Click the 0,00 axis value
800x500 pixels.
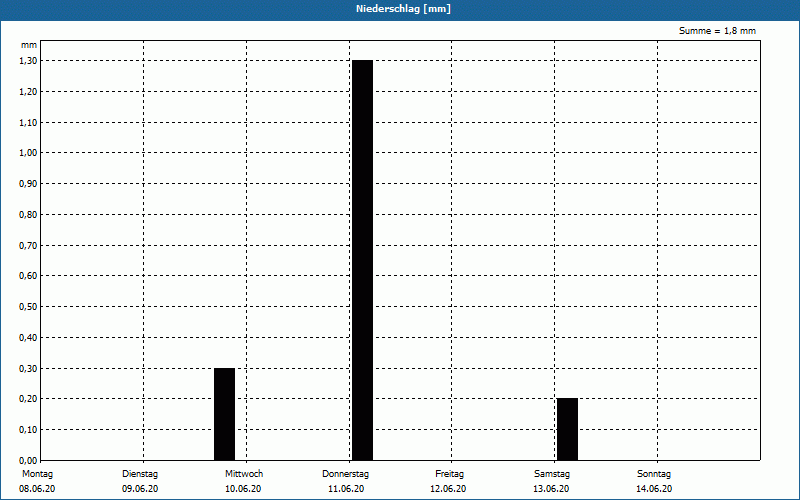coord(28,460)
